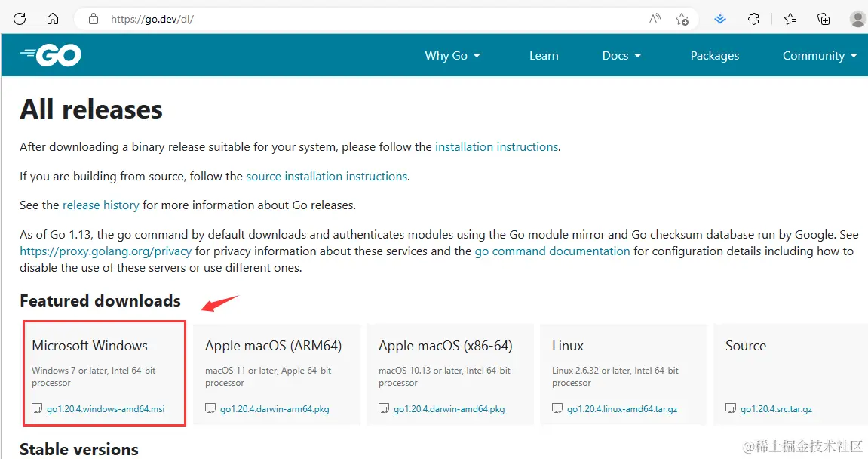868x459 pixels.
Task: Click the lock site-info icon
Action: 94,19
